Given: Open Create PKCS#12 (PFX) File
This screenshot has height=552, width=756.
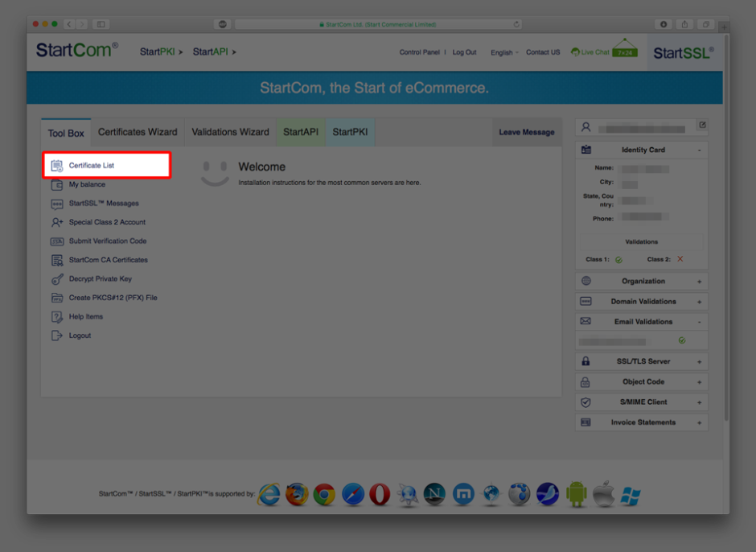Looking at the screenshot, I should (x=113, y=298).
